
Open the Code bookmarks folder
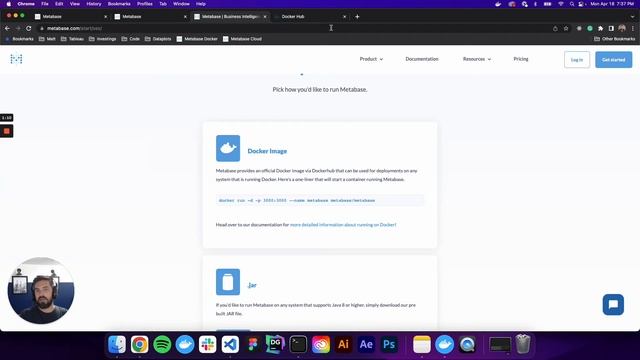131,39
